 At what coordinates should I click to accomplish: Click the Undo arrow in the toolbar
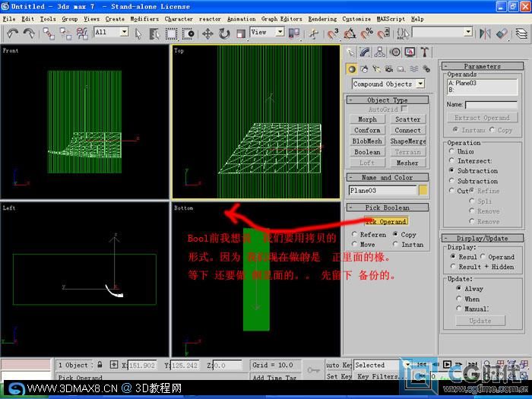13,33
